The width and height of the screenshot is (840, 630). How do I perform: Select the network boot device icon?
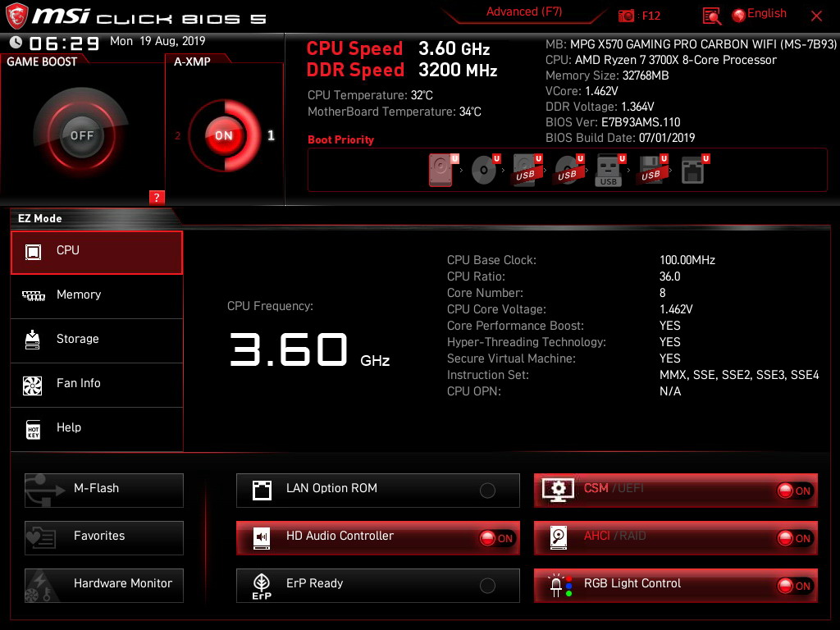[x=692, y=171]
